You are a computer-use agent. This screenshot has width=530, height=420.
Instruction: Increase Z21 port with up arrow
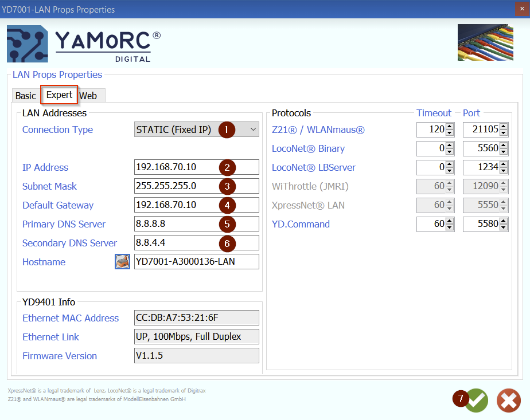coord(504,126)
